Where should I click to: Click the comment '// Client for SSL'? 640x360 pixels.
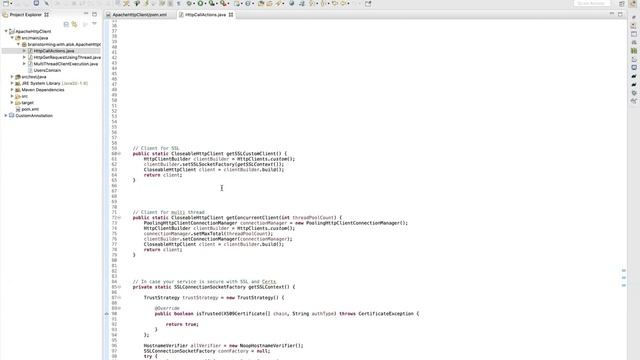tap(156, 149)
